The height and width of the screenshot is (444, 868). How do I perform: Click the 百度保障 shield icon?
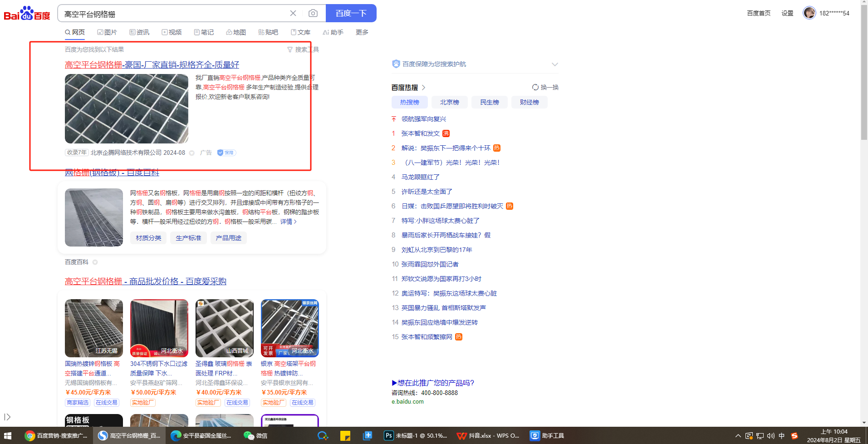coord(396,64)
